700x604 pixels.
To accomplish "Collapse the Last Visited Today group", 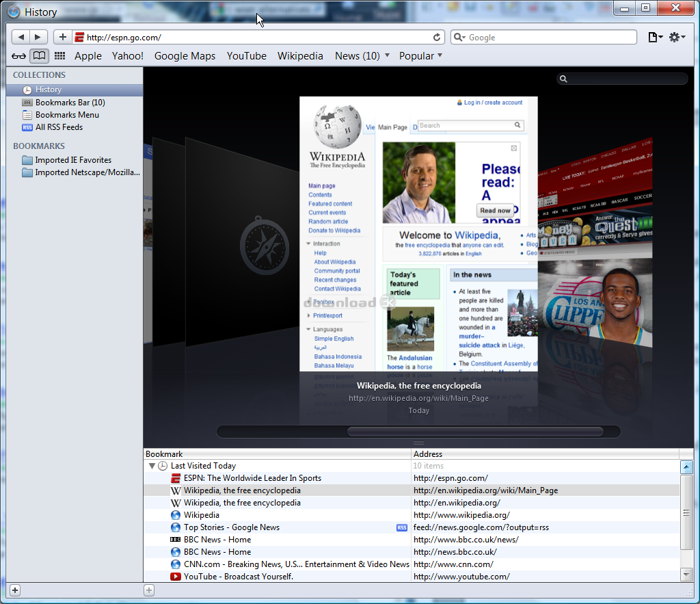I will (x=152, y=466).
